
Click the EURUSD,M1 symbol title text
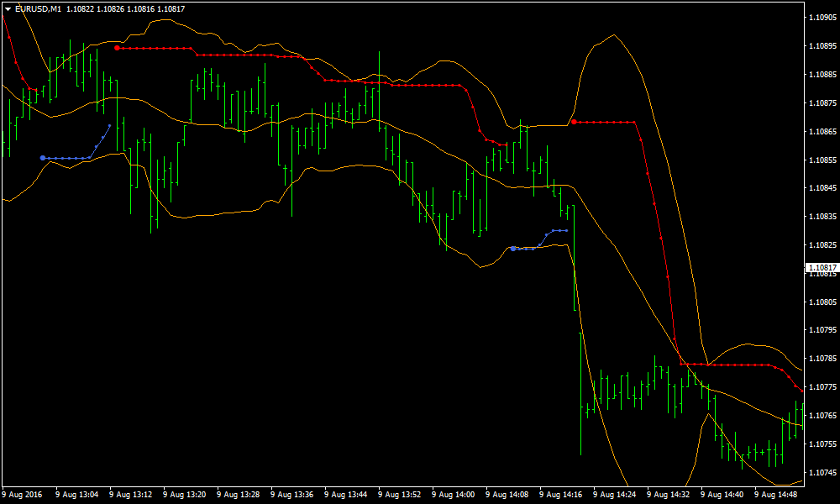click(x=38, y=8)
